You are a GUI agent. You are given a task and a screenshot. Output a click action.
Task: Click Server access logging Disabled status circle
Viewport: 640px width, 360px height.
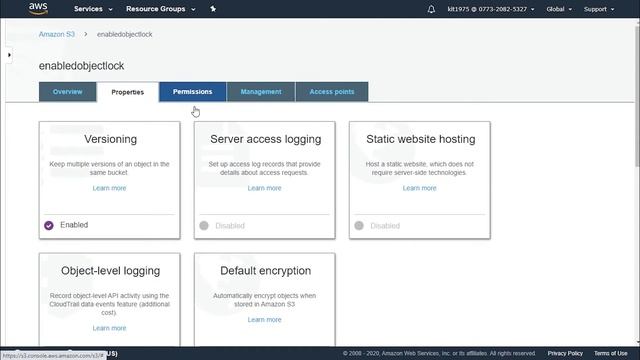coord(204,225)
